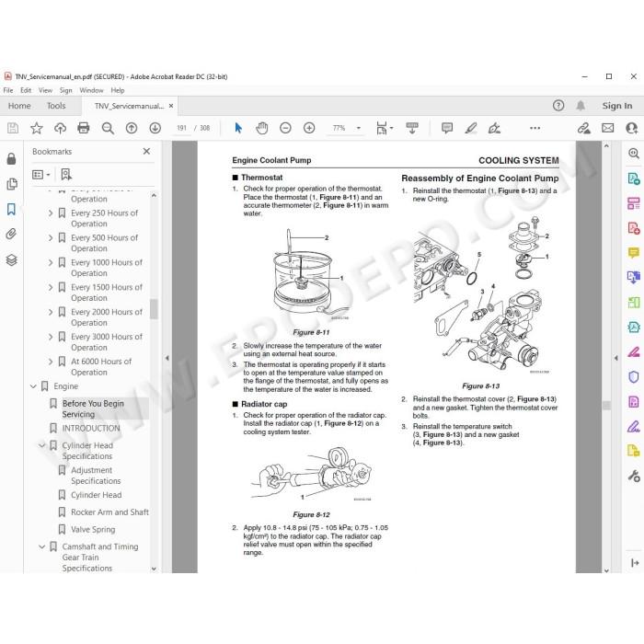Expand Every 1500 Hours of Operation
644x644 pixels.
click(51, 287)
